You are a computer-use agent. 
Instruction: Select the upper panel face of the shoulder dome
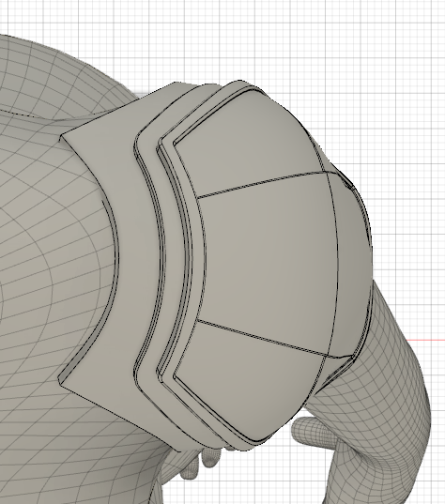point(248,145)
